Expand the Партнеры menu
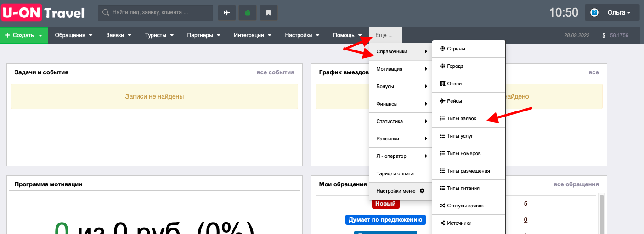 point(203,35)
